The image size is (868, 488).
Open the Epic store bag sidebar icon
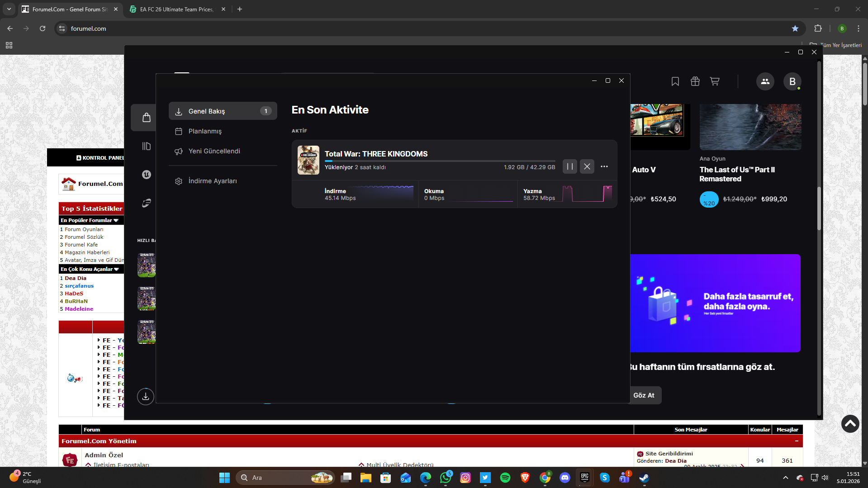pos(146,118)
